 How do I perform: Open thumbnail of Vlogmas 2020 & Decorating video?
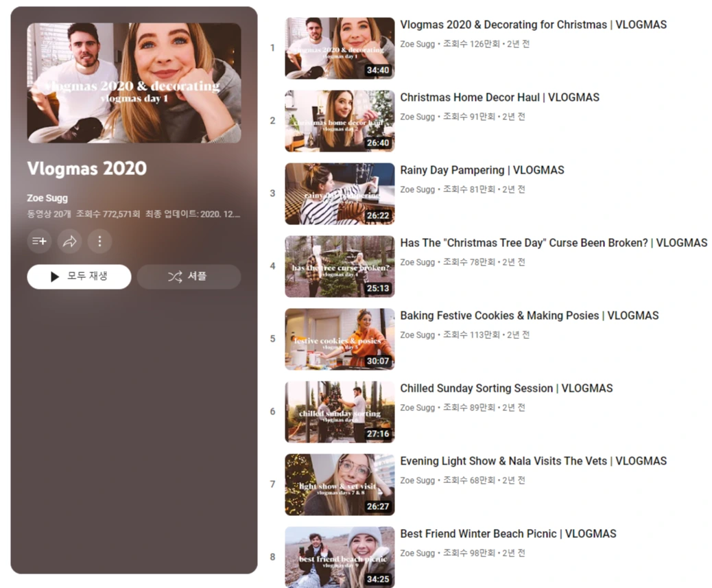340,48
